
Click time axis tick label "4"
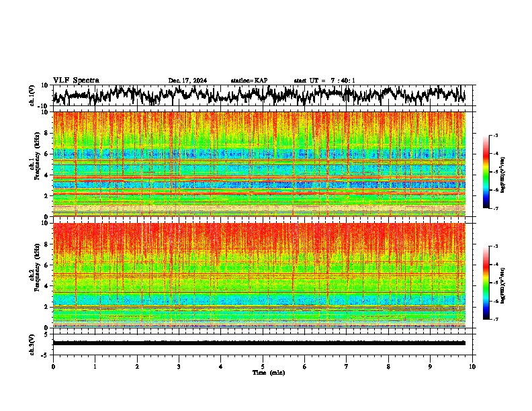click(221, 367)
